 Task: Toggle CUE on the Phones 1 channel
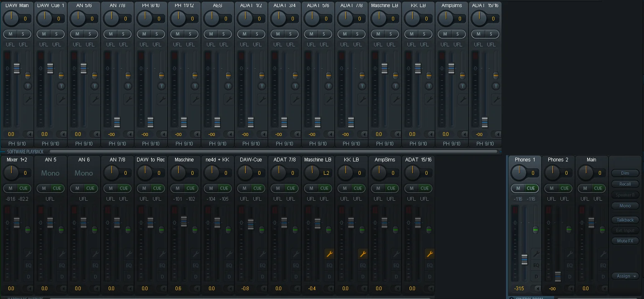pyautogui.click(x=531, y=188)
